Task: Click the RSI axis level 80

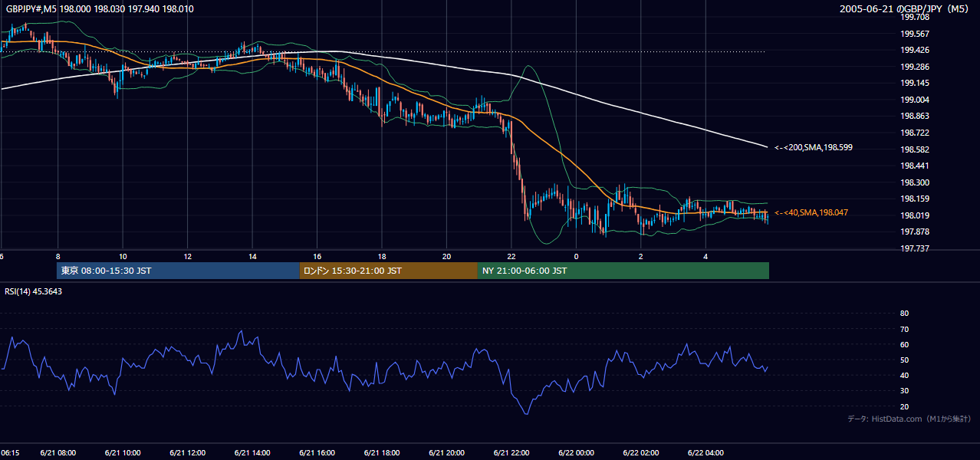Action: click(x=904, y=314)
